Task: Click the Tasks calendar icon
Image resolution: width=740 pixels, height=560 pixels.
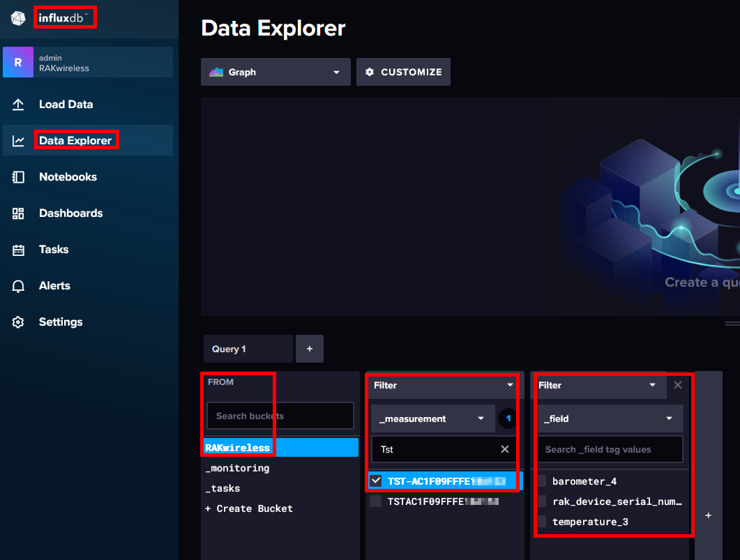Action: pyautogui.click(x=18, y=250)
